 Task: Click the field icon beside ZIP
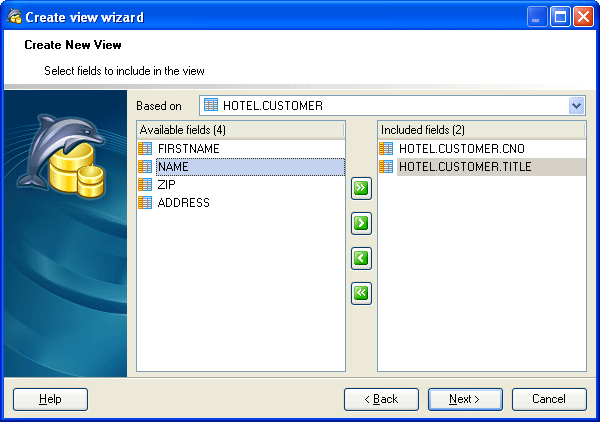click(x=146, y=185)
